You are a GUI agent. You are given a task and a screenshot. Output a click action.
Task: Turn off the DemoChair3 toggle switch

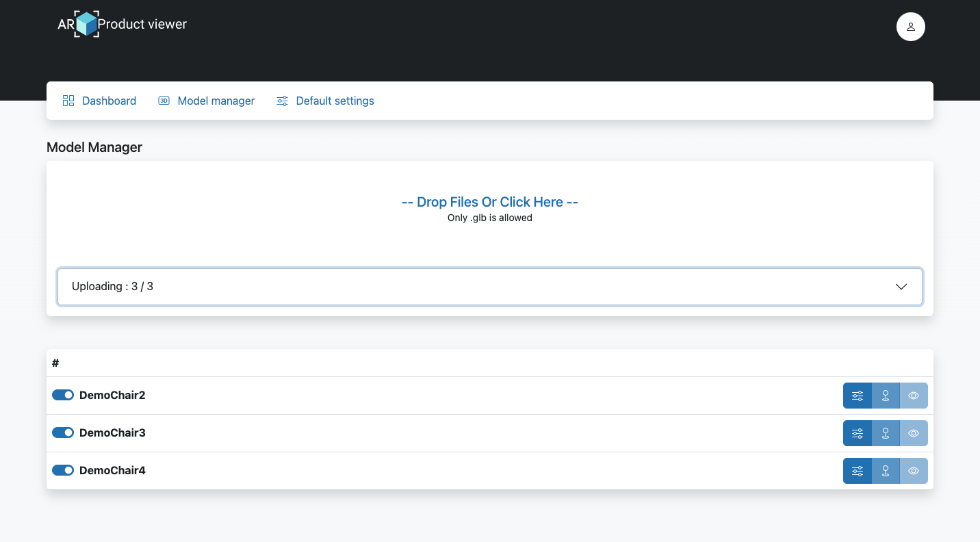[63, 433]
